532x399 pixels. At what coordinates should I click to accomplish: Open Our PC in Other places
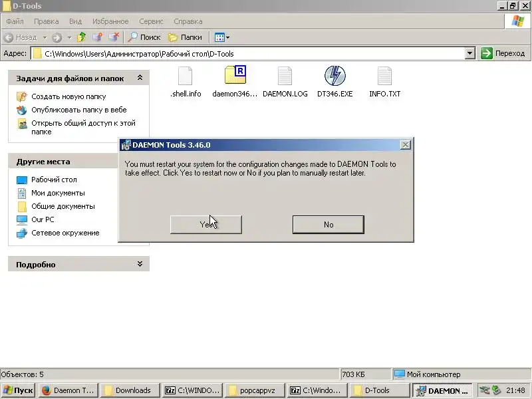[43, 219]
